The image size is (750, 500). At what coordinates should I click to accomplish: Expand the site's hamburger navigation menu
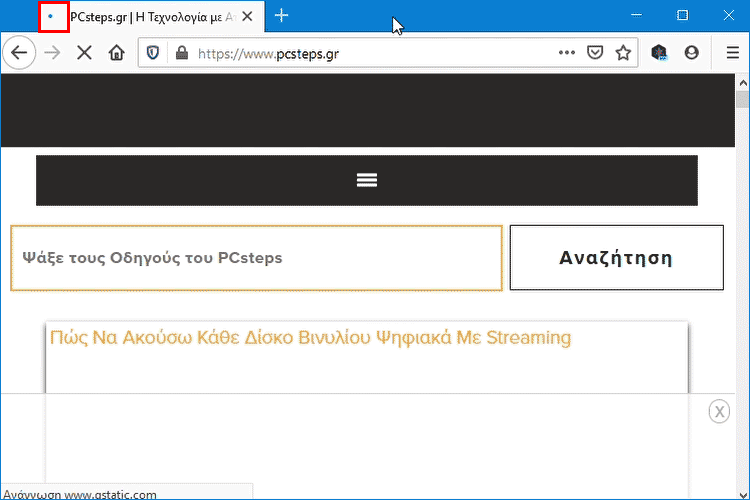pyautogui.click(x=367, y=180)
